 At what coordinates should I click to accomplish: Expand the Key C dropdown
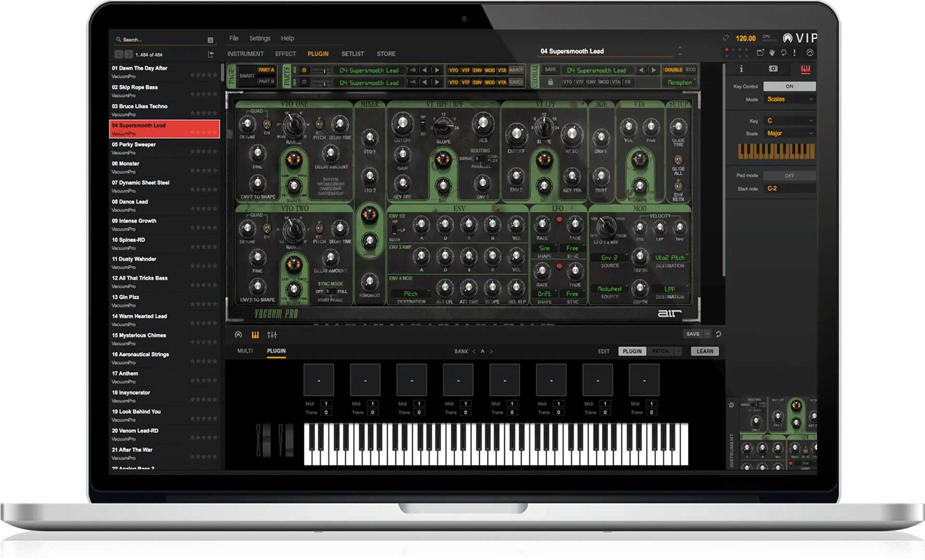790,121
